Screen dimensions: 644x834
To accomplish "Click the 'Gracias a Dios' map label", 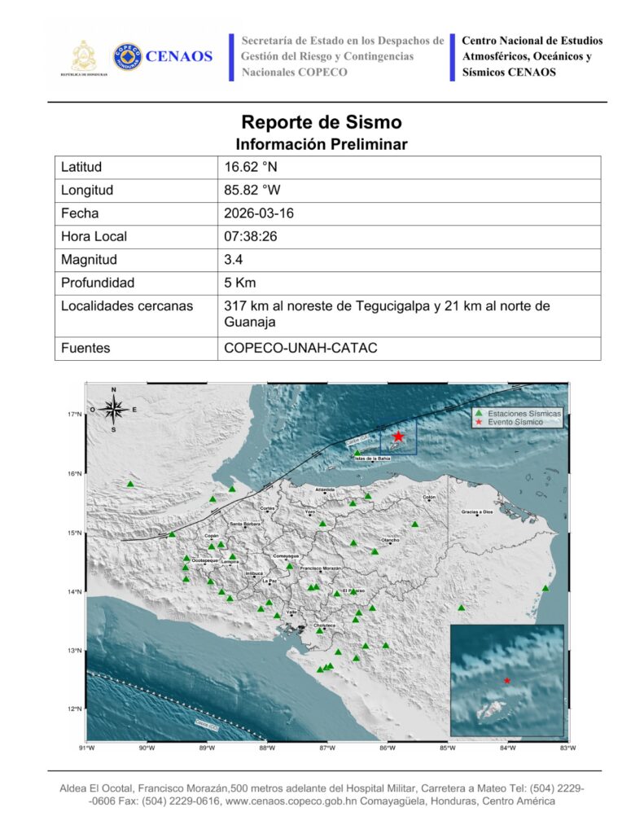I will coord(477,511).
